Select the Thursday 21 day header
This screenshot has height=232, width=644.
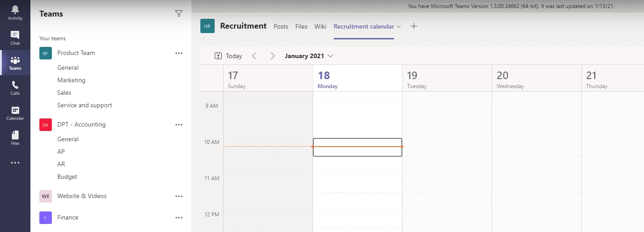613,78
